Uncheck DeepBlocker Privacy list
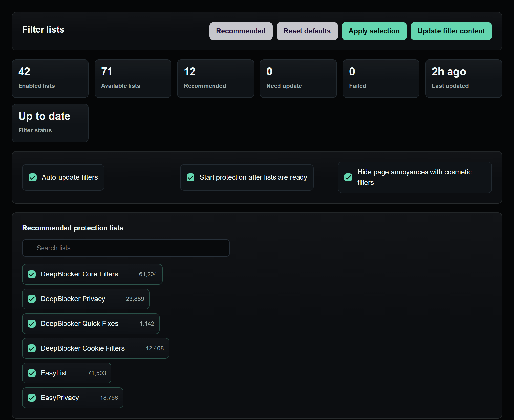 pyautogui.click(x=32, y=299)
